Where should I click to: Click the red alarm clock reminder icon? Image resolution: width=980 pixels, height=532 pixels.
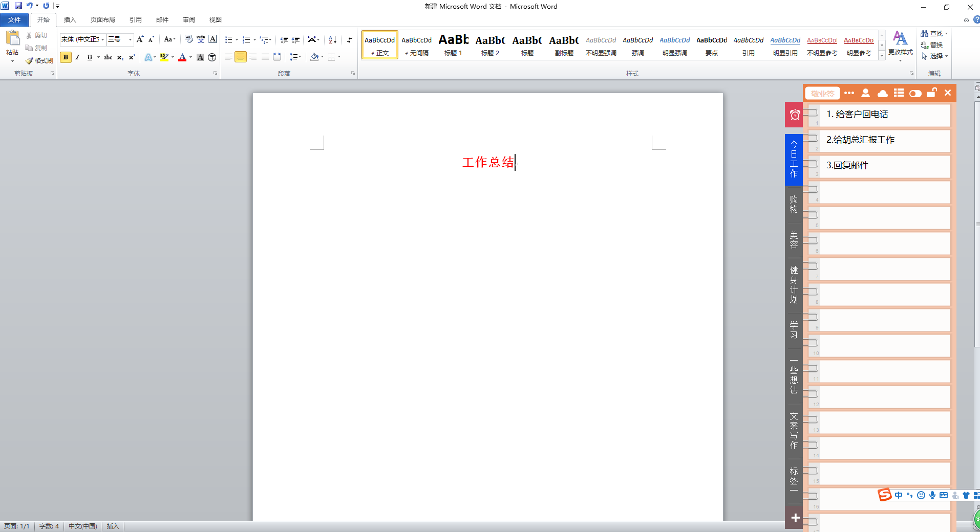click(795, 115)
